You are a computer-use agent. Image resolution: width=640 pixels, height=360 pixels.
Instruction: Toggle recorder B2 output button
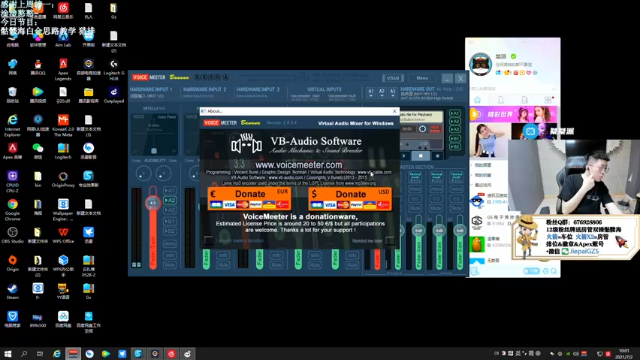(455, 147)
